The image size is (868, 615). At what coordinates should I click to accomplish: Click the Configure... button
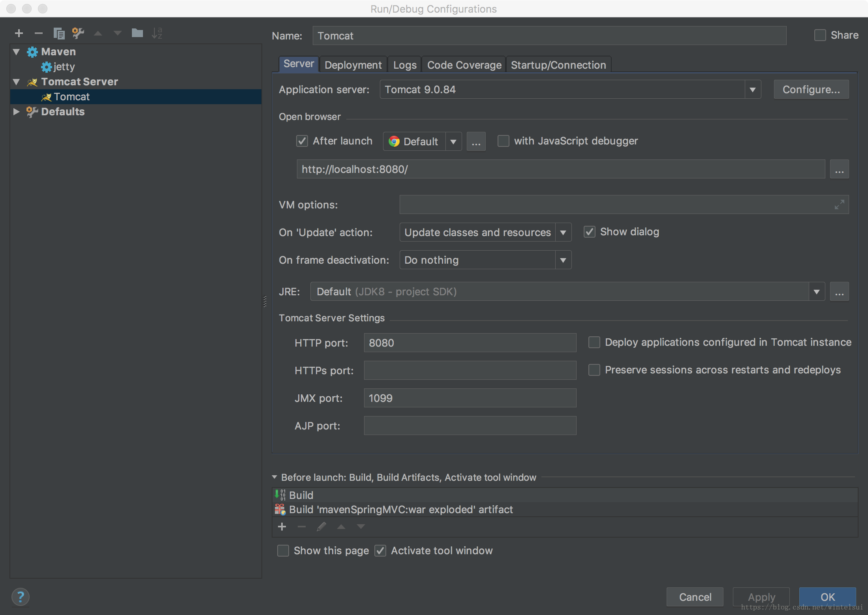tap(811, 90)
